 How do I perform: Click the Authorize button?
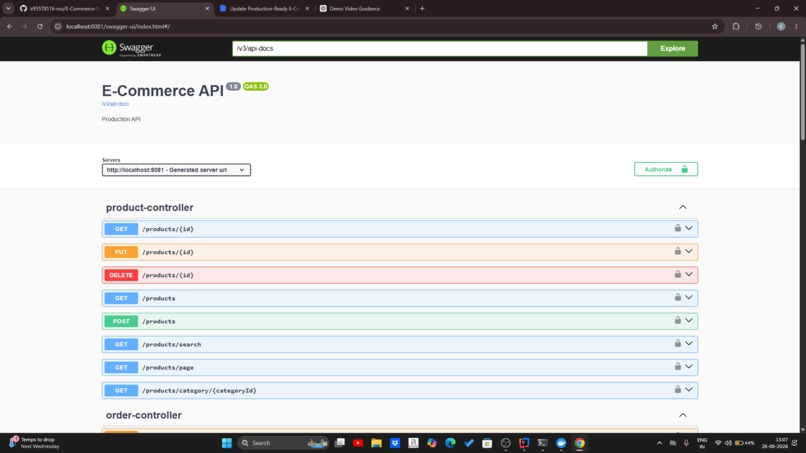tap(666, 169)
